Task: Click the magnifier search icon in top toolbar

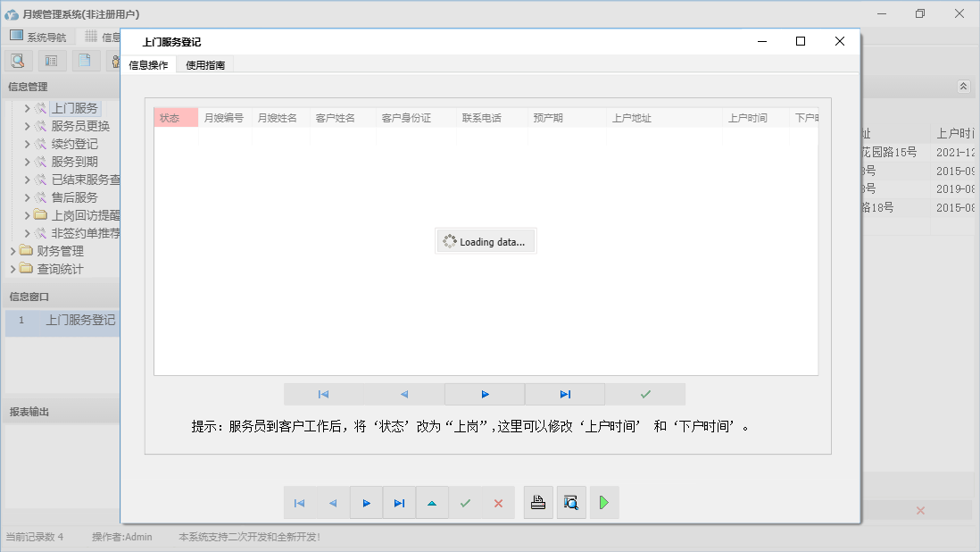Action: click(x=18, y=60)
